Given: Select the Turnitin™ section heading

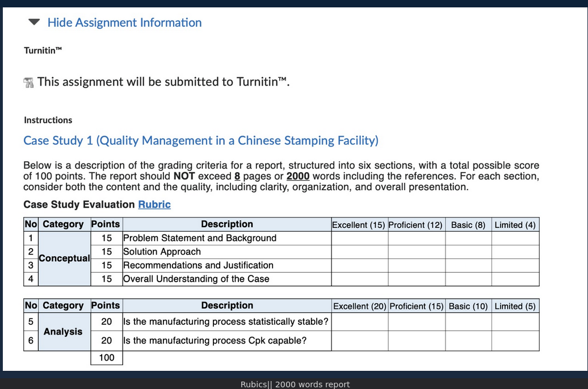Looking at the screenshot, I should coord(43,51).
